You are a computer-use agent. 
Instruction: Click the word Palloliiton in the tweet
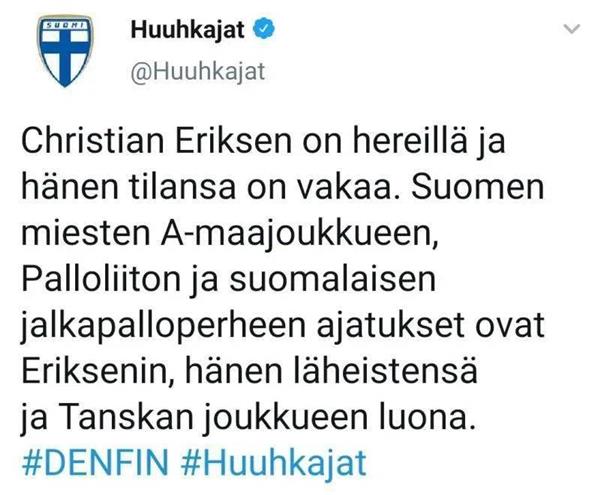coord(101,280)
